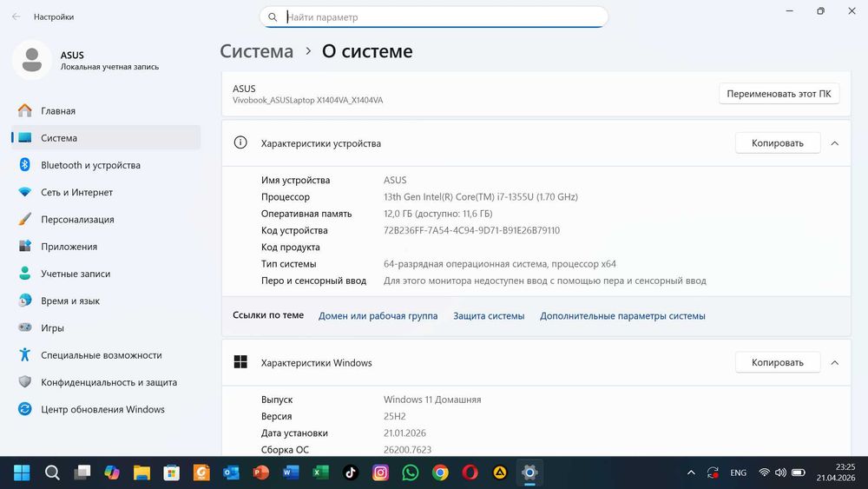Open Bluetooth и устройства section
The image size is (868, 489).
[x=105, y=165]
